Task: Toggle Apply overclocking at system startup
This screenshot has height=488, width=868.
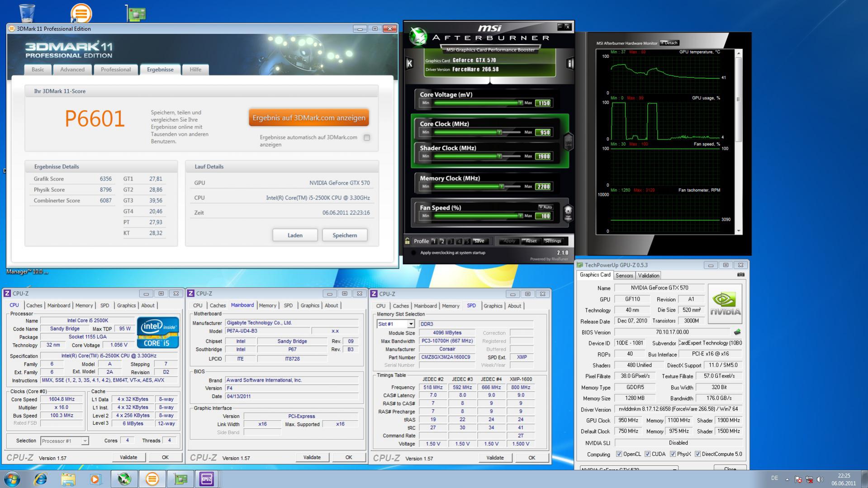Action: click(413, 253)
